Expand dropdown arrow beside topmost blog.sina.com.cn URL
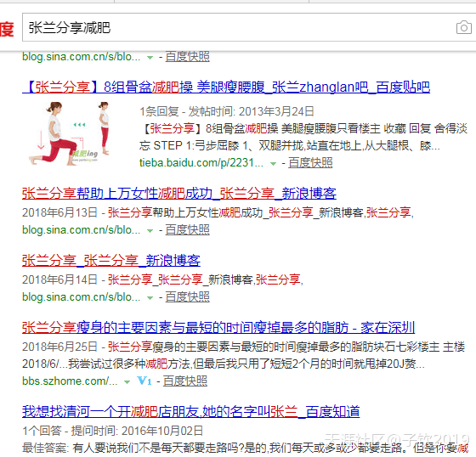 coord(150,58)
